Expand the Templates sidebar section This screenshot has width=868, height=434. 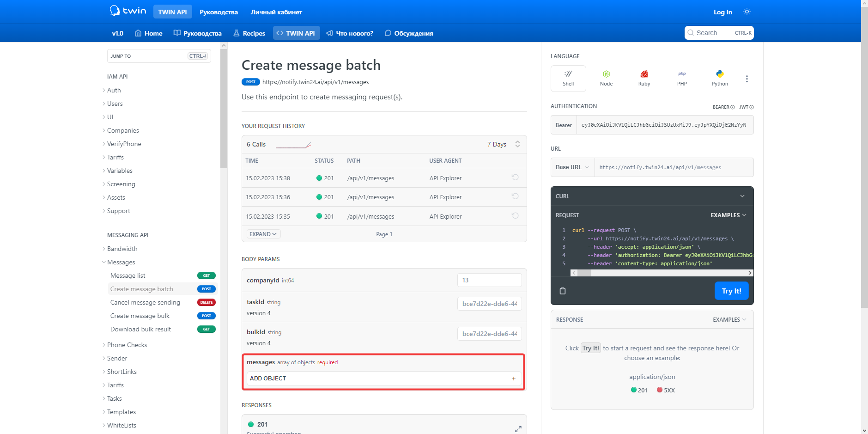pyautogui.click(x=119, y=412)
